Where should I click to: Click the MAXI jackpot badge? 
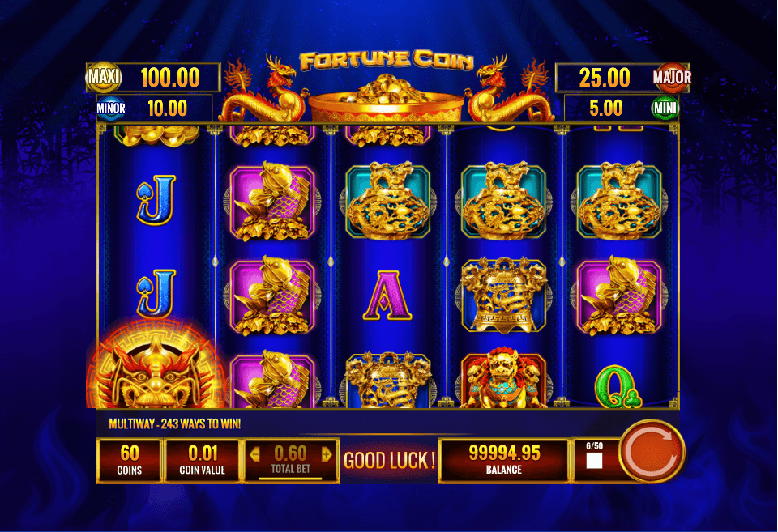[105, 77]
